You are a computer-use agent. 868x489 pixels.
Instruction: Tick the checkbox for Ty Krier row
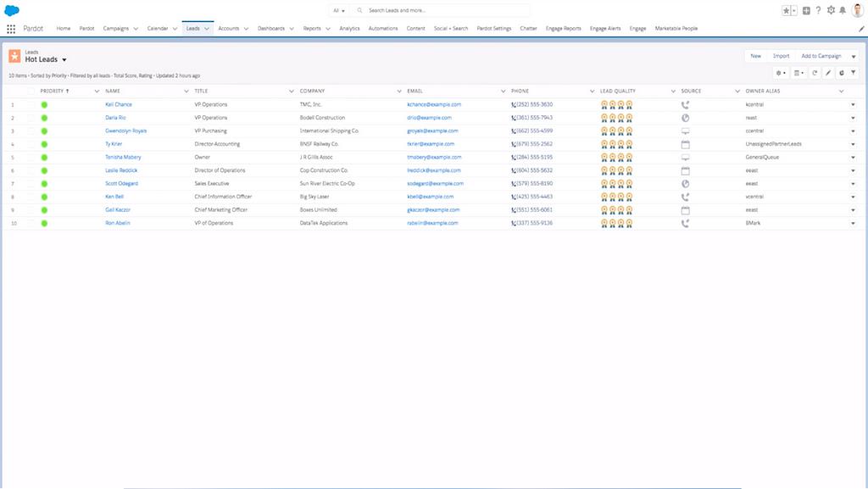click(x=31, y=144)
